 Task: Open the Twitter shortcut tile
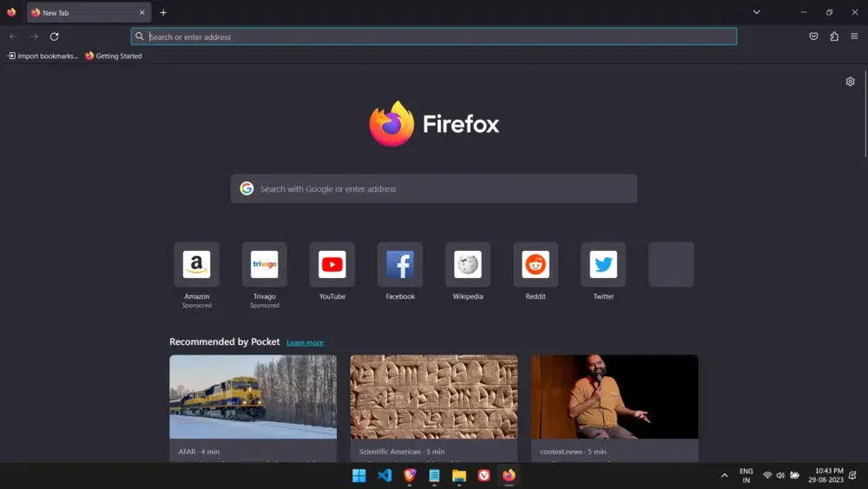tap(603, 264)
